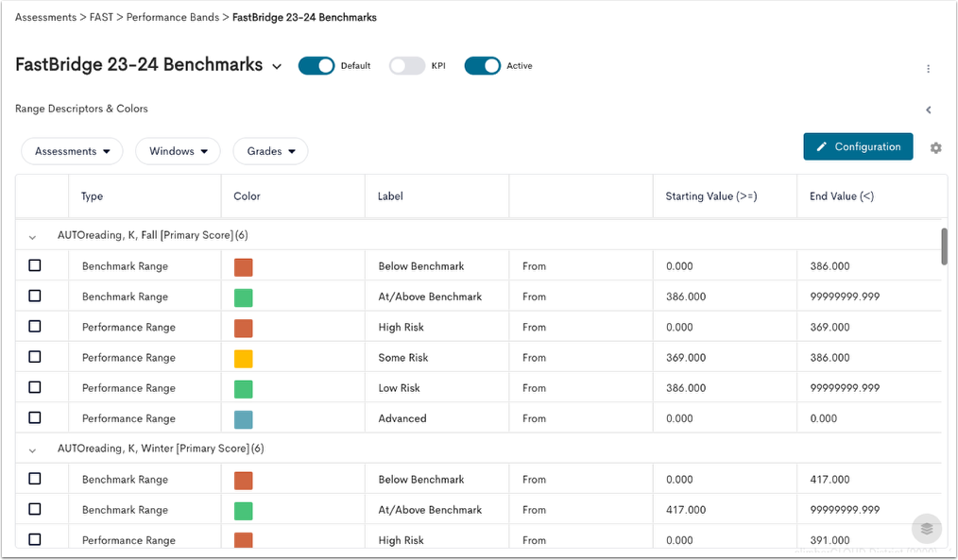958x560 pixels.
Task: Click the Winter High Risk end value 391.000
Action: click(x=830, y=540)
